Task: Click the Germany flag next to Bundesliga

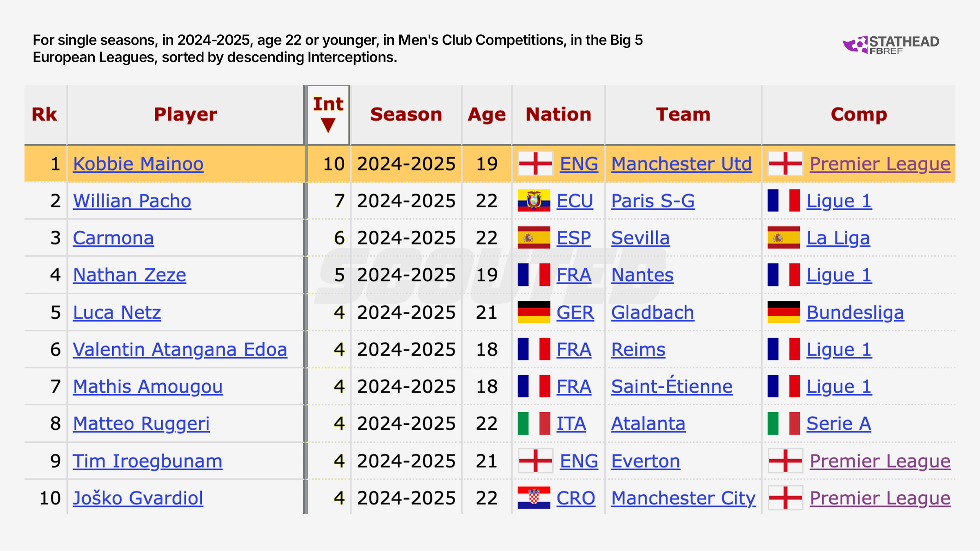Action: 784,313
